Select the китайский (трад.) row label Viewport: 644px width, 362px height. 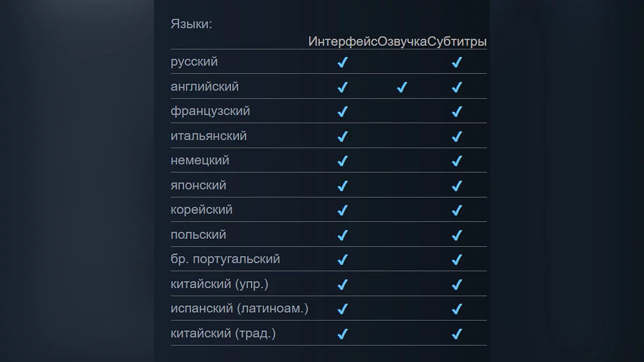(x=223, y=333)
